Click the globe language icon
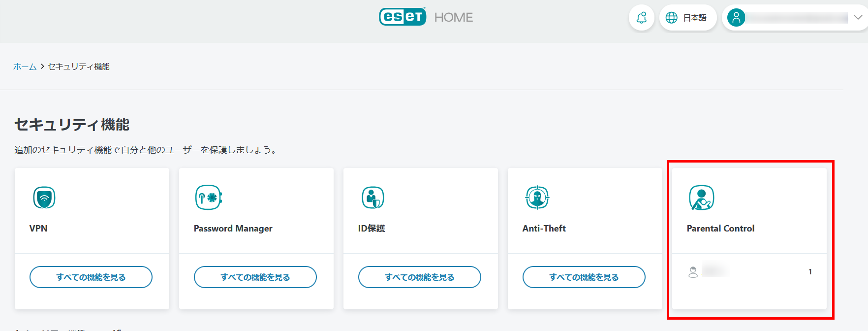The height and width of the screenshot is (331, 868). pyautogui.click(x=671, y=18)
